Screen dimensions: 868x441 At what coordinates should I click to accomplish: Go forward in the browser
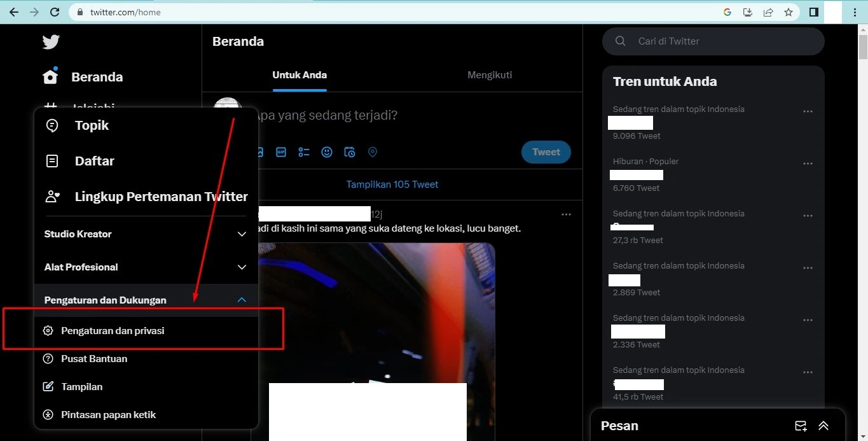point(34,12)
